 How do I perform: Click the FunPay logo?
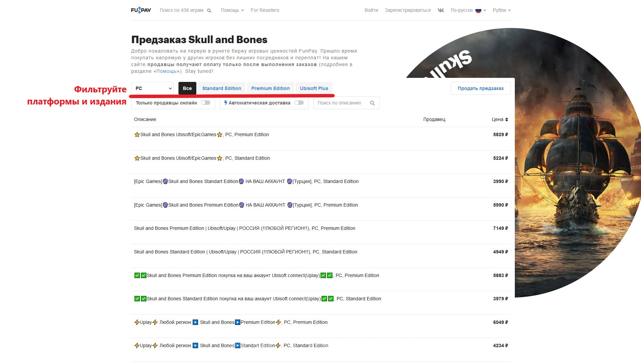point(141,10)
